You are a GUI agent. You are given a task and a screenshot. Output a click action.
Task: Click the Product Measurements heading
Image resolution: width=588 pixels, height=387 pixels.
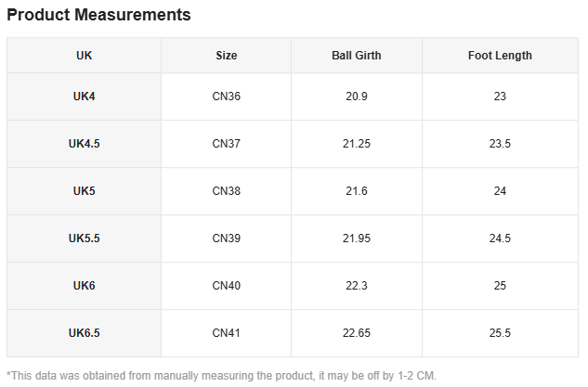click(99, 15)
